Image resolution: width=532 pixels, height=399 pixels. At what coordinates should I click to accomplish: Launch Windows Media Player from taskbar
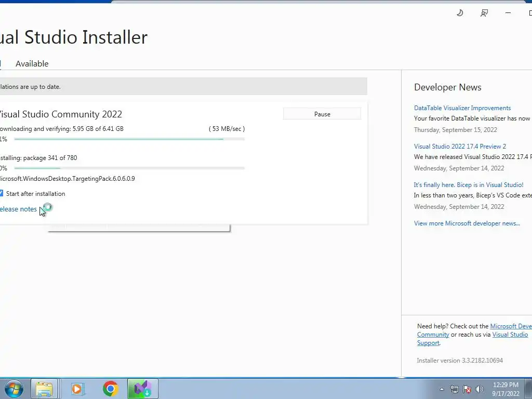point(77,389)
